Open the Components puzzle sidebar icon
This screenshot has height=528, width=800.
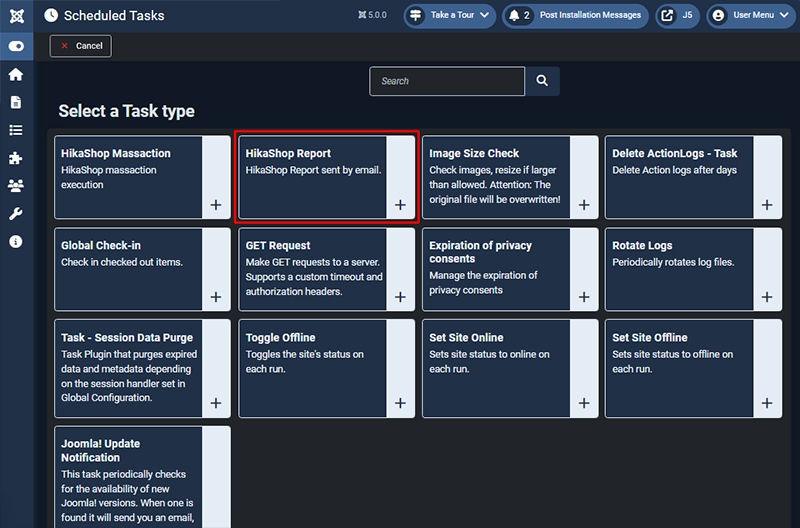coord(16,158)
